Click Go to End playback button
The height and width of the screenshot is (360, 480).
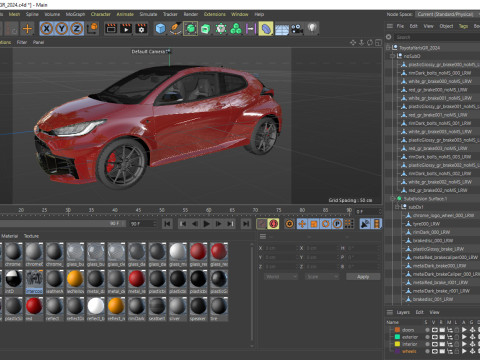246,224
